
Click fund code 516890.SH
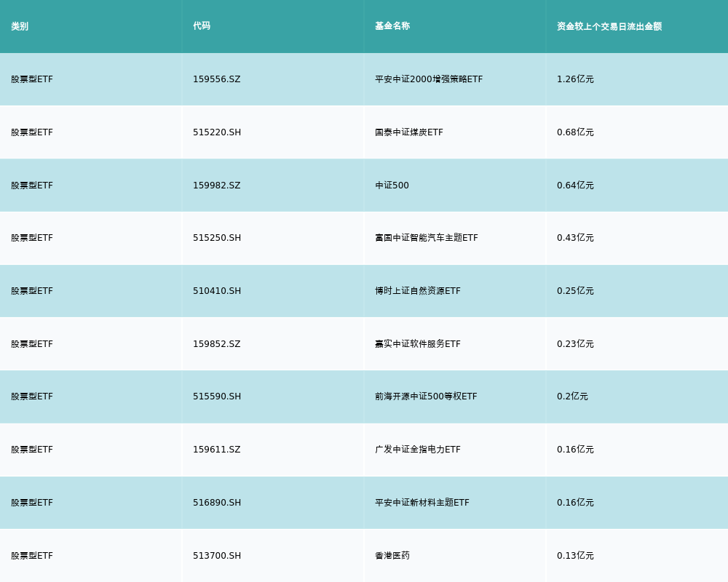click(x=217, y=503)
